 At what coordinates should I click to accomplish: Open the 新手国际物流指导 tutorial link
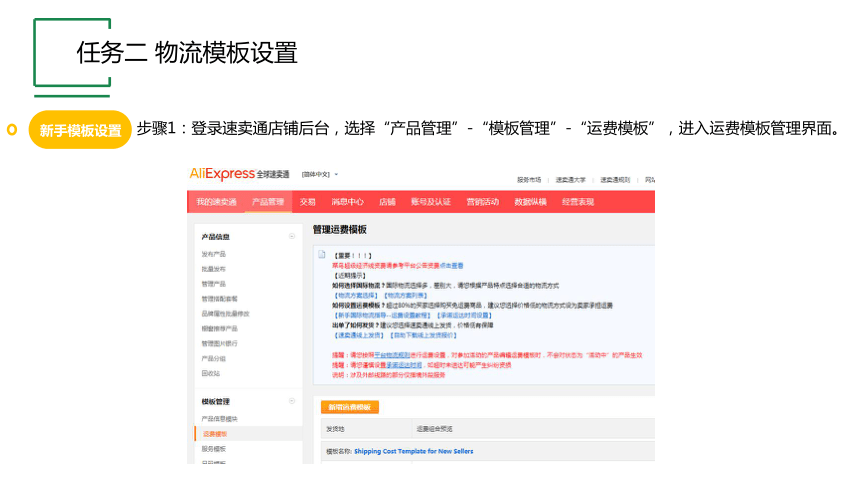[x=382, y=316]
